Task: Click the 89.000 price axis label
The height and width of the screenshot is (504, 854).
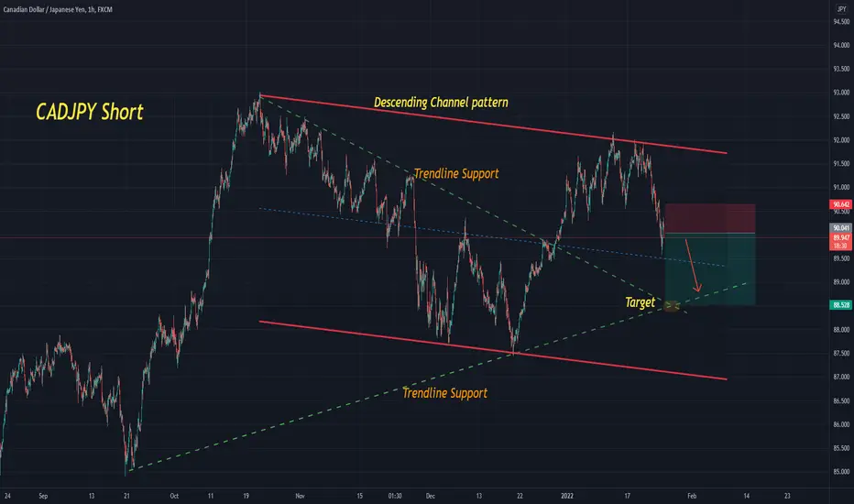Action: point(841,282)
